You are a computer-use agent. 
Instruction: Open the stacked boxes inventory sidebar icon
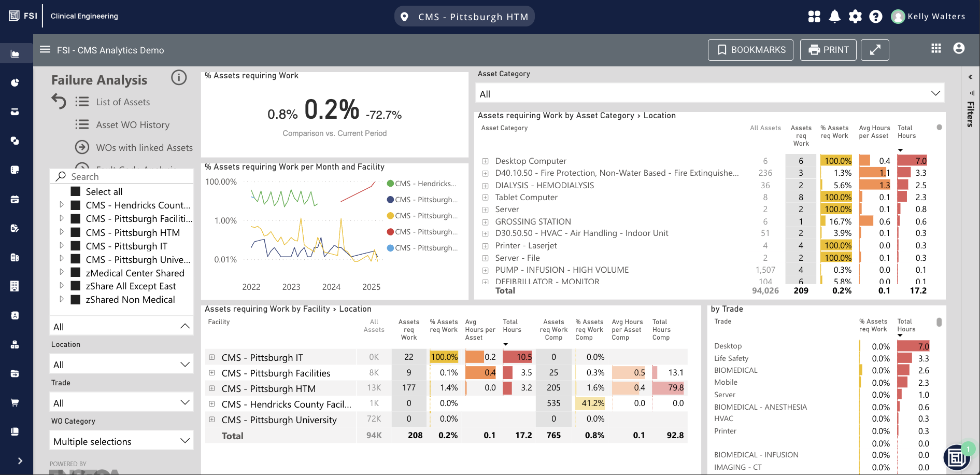click(x=15, y=344)
